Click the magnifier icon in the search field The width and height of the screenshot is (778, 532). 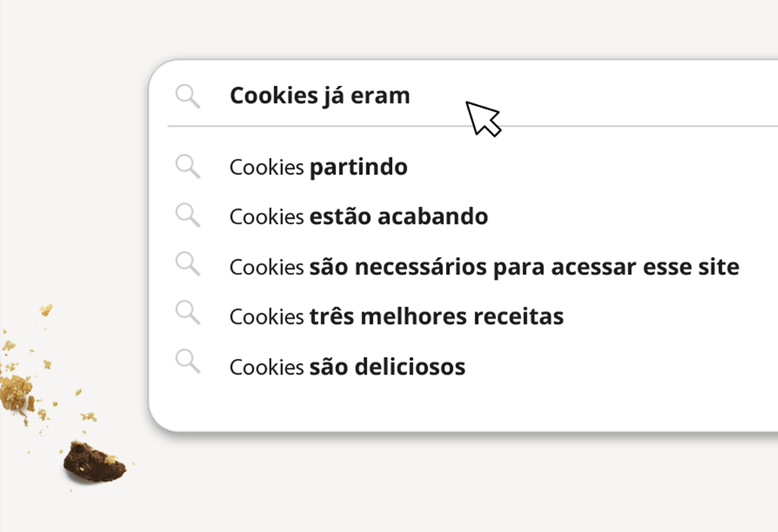coord(188,97)
